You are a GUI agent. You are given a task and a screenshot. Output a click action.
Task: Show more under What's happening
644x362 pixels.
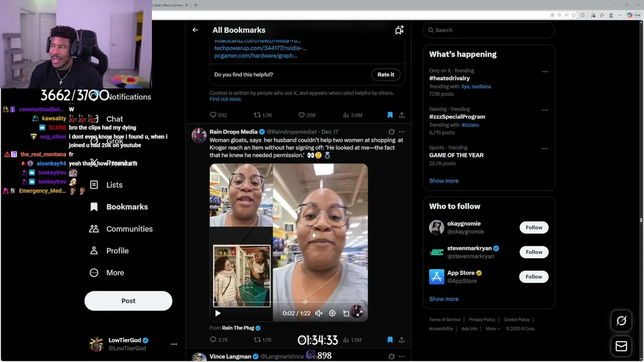444,181
